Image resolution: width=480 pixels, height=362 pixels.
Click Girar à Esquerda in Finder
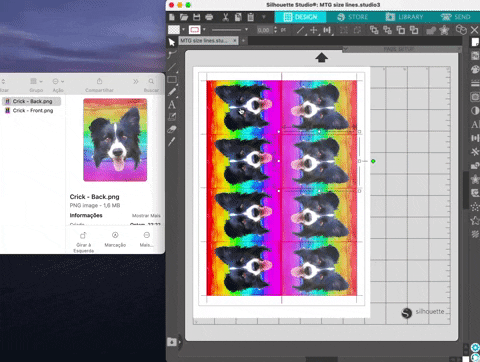coord(83,242)
